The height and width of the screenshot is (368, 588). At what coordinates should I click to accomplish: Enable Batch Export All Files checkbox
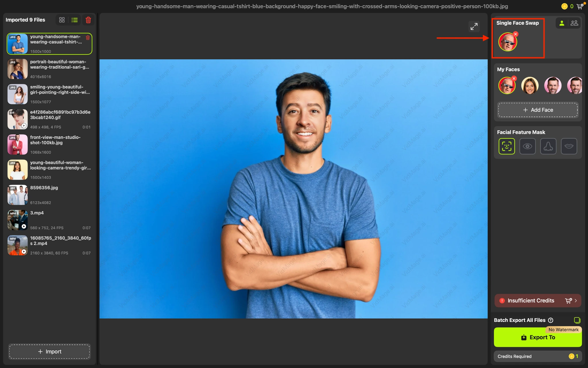click(x=577, y=320)
